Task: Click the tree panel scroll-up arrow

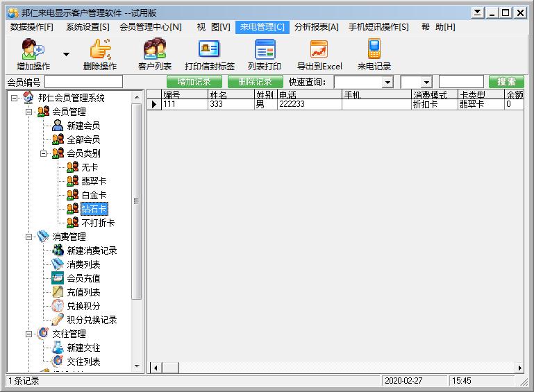Action: [x=137, y=97]
